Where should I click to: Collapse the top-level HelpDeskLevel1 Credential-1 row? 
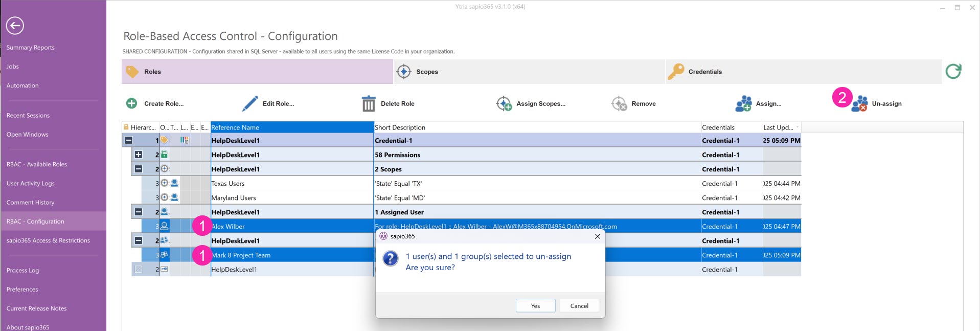(x=129, y=140)
